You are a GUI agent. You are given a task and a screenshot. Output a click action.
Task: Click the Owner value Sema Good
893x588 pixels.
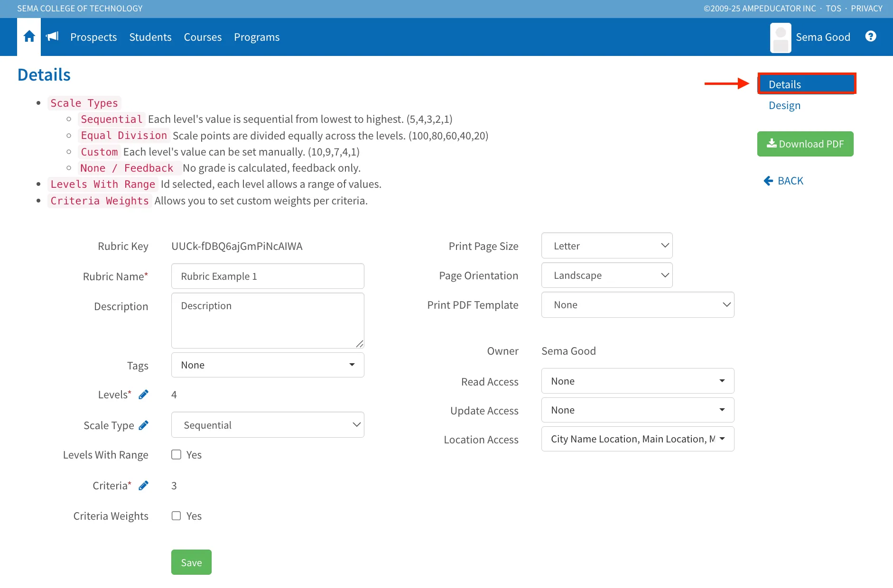568,351
